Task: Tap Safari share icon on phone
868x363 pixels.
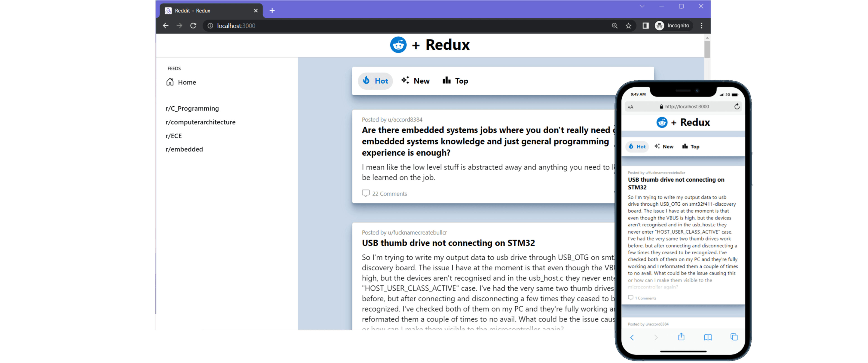Action: pos(681,337)
